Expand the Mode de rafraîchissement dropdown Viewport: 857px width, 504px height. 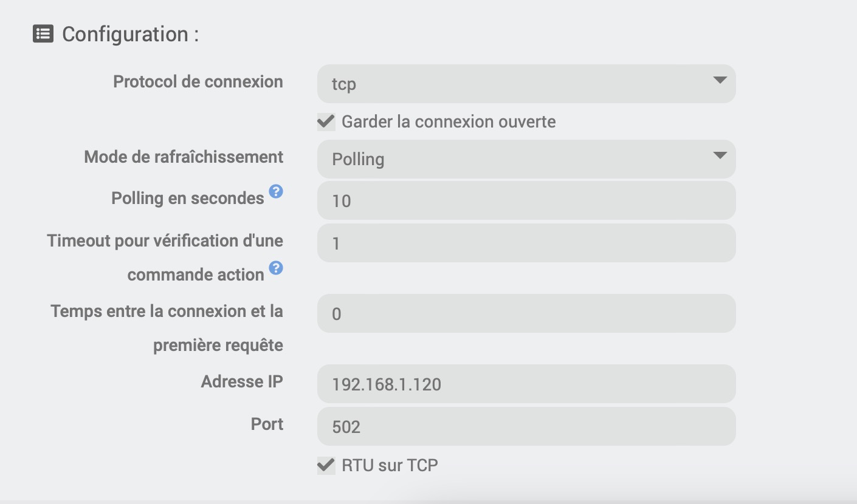(x=526, y=159)
